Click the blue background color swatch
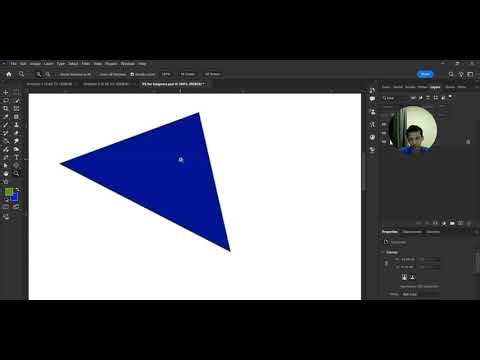 pyautogui.click(x=15, y=198)
